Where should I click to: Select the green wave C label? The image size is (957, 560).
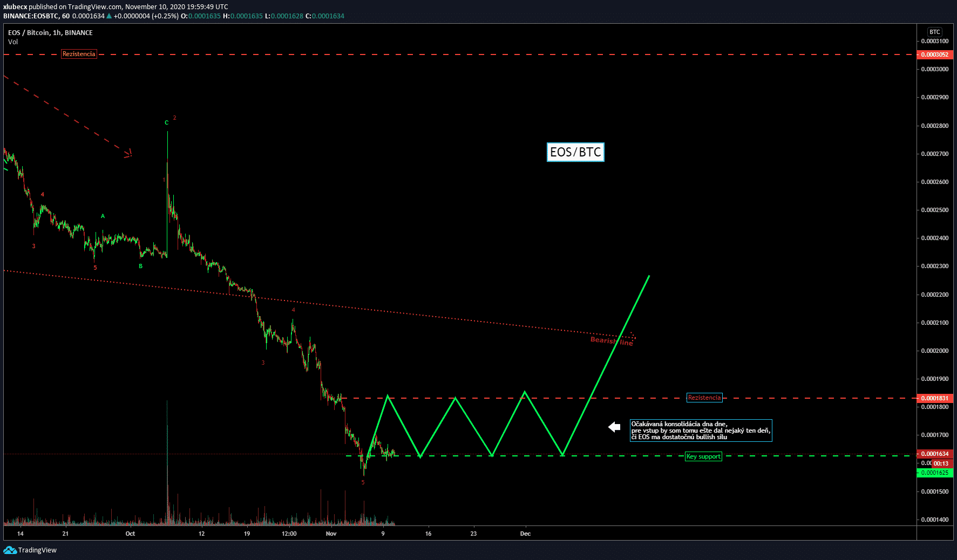coord(167,123)
